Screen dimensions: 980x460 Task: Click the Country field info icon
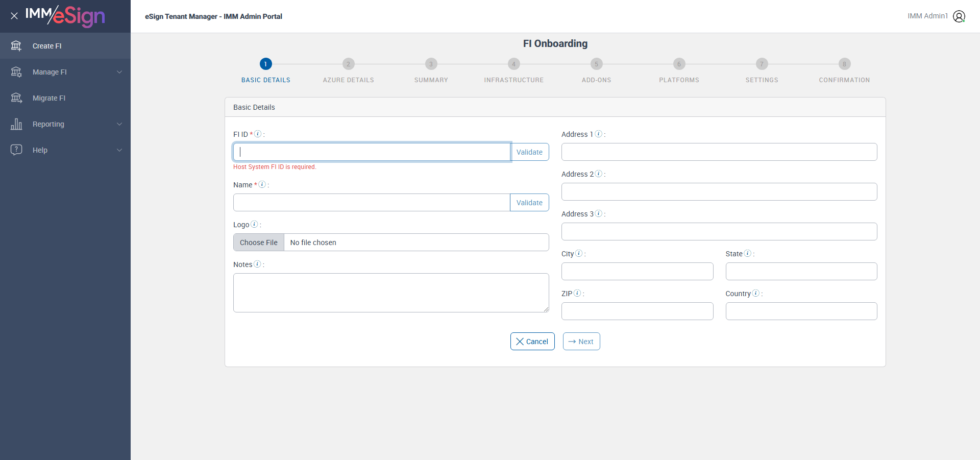tap(756, 293)
